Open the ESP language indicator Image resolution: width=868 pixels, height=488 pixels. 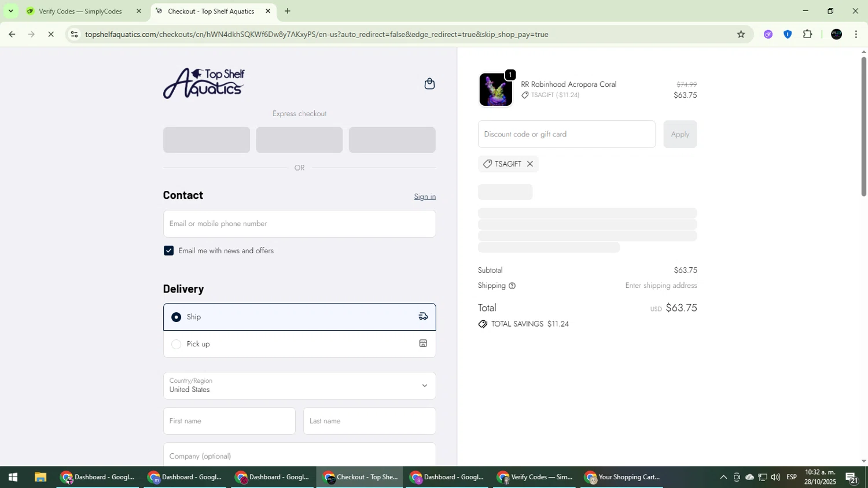tap(792, 478)
